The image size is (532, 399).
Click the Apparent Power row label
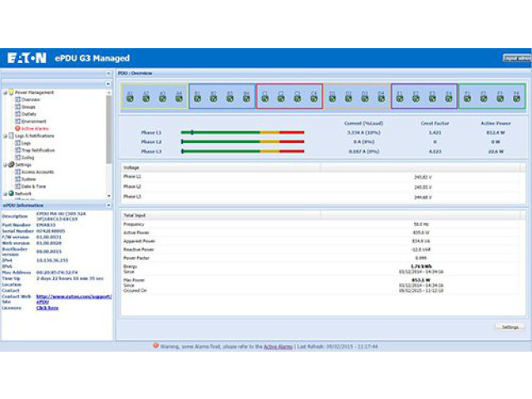139,241
